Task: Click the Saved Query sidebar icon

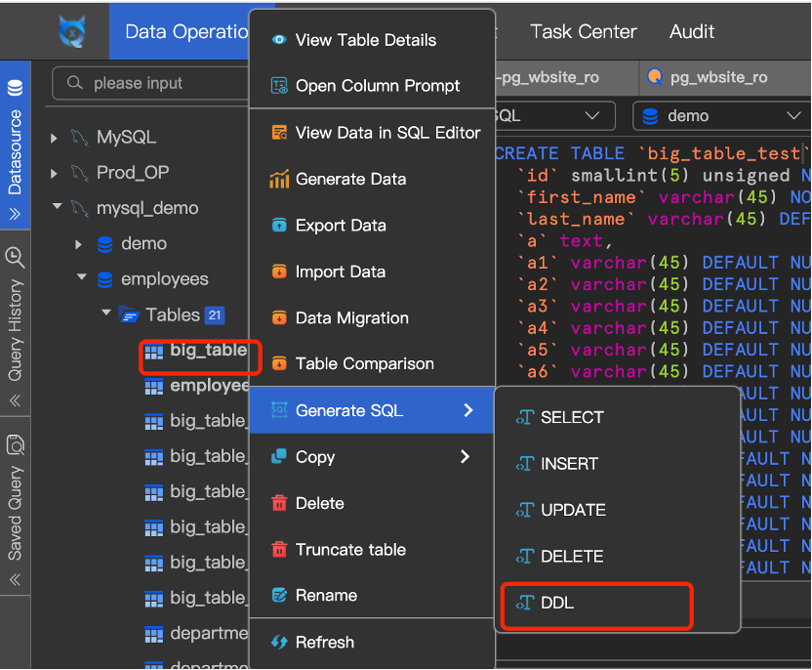Action: (15, 446)
